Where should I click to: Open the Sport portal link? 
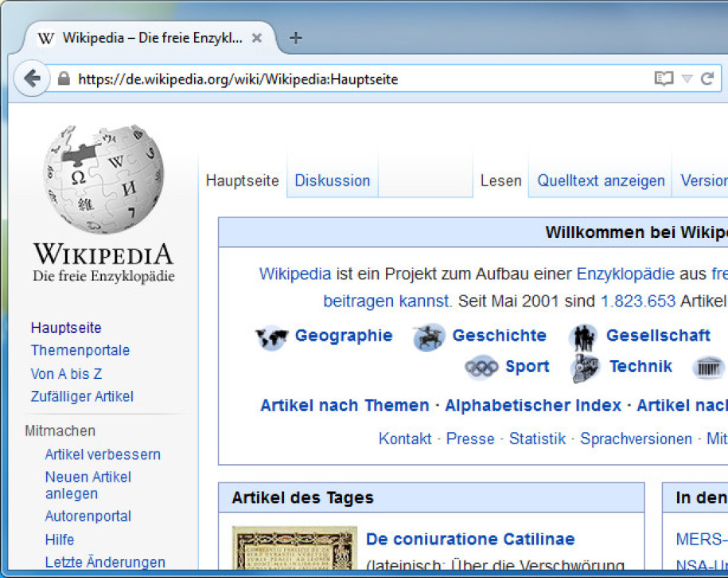click(528, 366)
